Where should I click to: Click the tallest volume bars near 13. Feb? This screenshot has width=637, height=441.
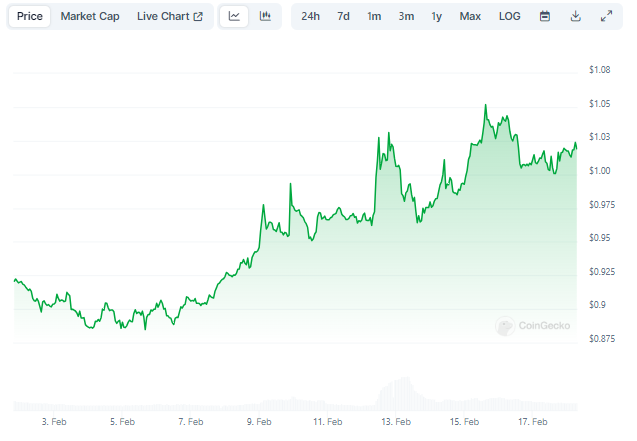pos(404,393)
